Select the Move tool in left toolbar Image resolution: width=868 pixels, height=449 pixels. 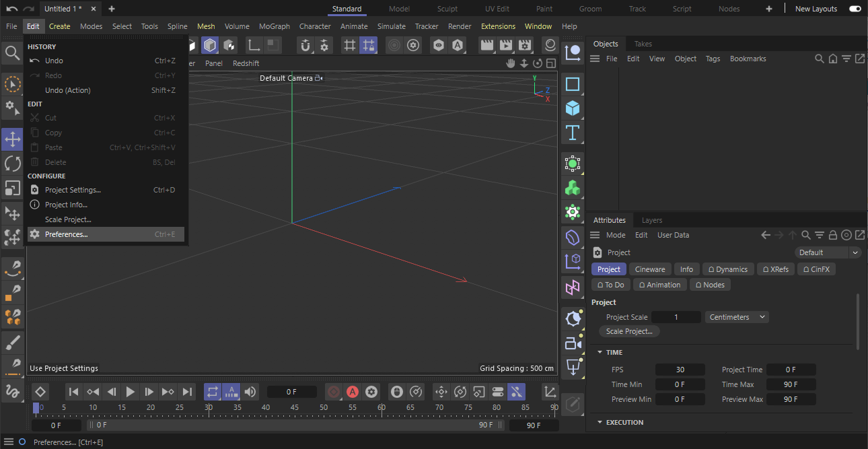(12, 139)
